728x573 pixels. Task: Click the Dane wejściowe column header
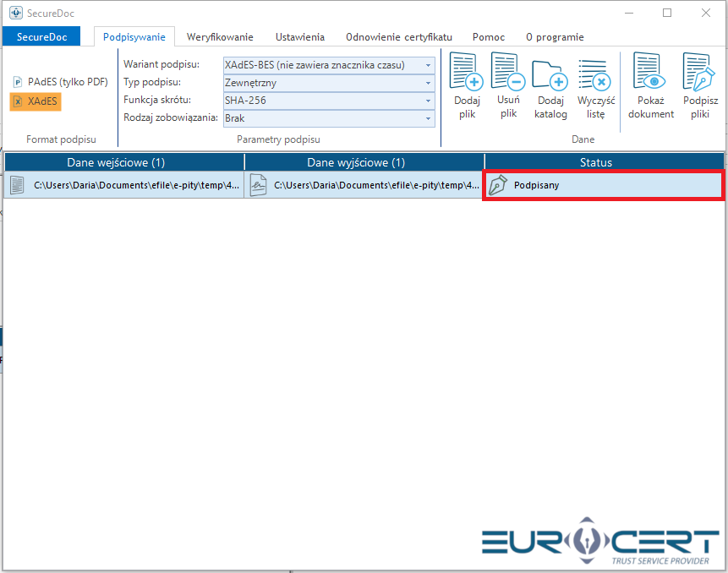(123, 162)
